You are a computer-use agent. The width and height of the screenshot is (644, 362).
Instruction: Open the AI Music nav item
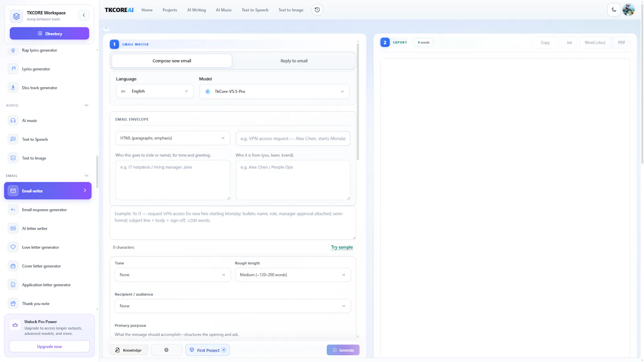click(x=224, y=10)
